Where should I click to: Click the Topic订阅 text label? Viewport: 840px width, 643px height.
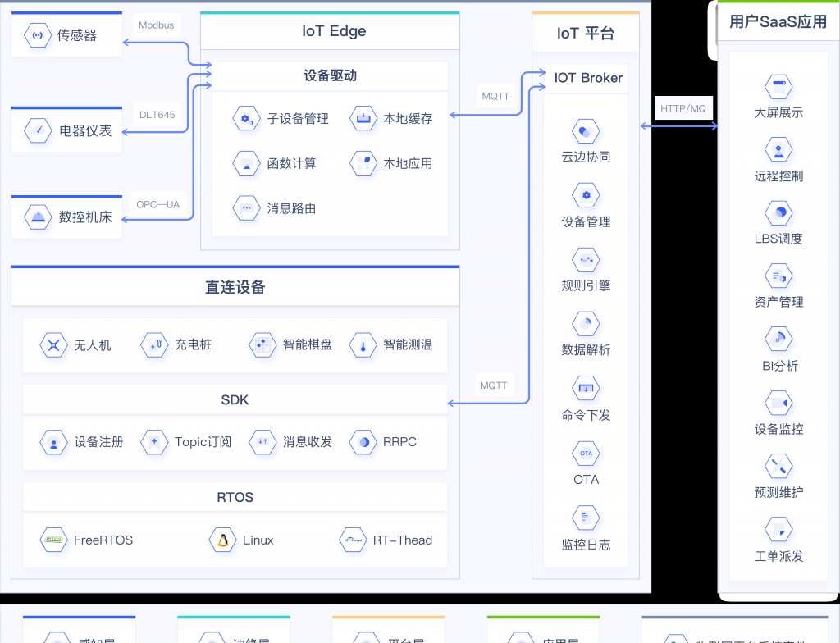203,442
